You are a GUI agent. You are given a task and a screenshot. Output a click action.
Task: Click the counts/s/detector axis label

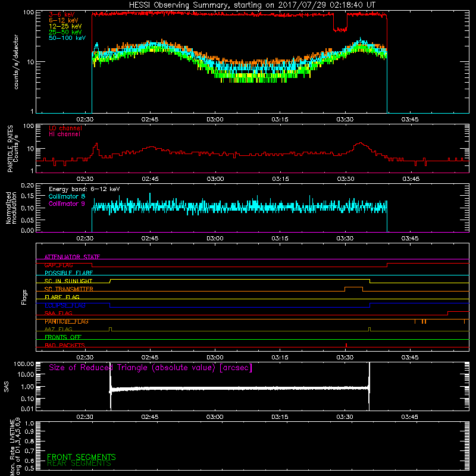click(x=16, y=62)
